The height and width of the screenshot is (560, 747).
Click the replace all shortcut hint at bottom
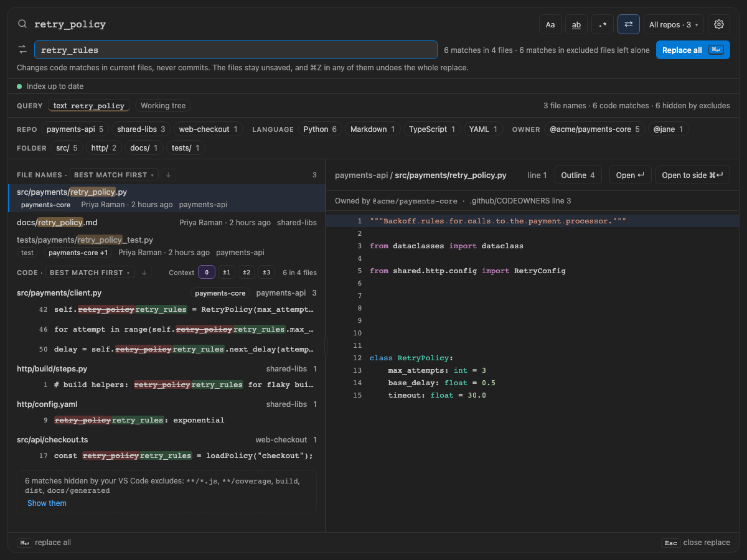44,543
